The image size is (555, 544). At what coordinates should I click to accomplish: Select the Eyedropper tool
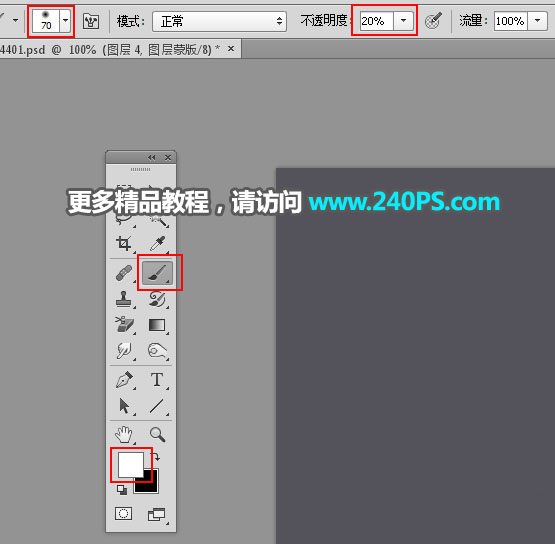157,244
